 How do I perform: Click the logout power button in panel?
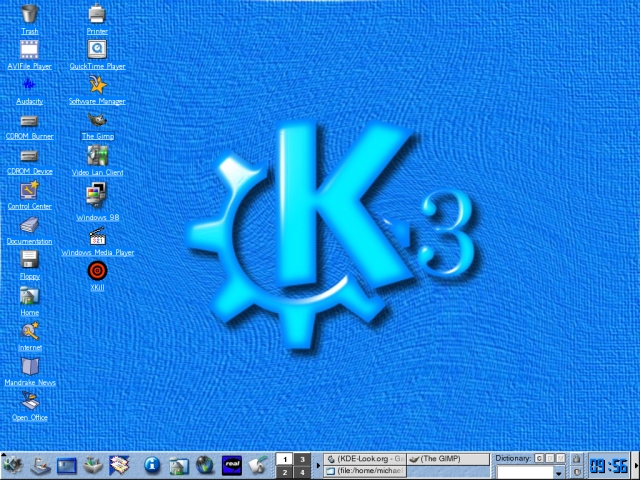576,472
